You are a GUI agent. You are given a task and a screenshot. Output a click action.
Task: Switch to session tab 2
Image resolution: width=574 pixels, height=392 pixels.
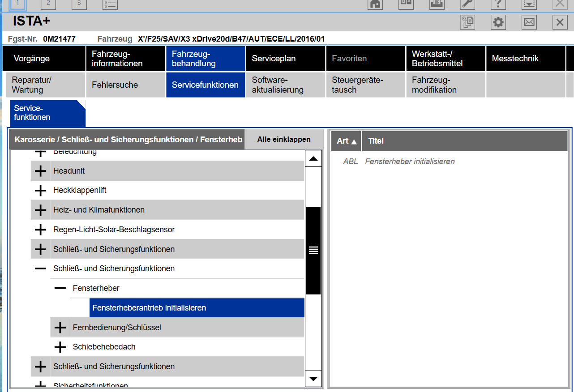coord(48,4)
